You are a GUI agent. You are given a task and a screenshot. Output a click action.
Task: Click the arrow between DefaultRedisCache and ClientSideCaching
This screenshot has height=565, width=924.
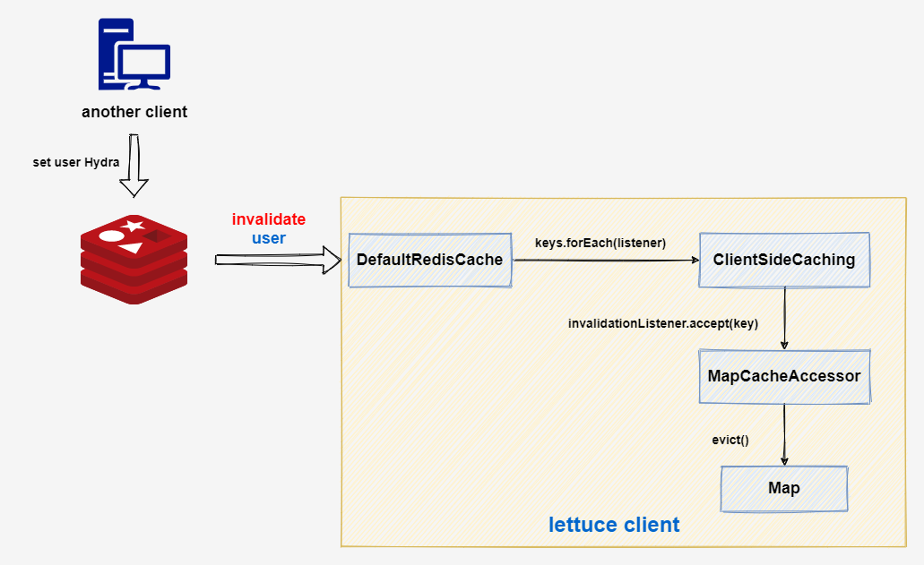coord(605,260)
